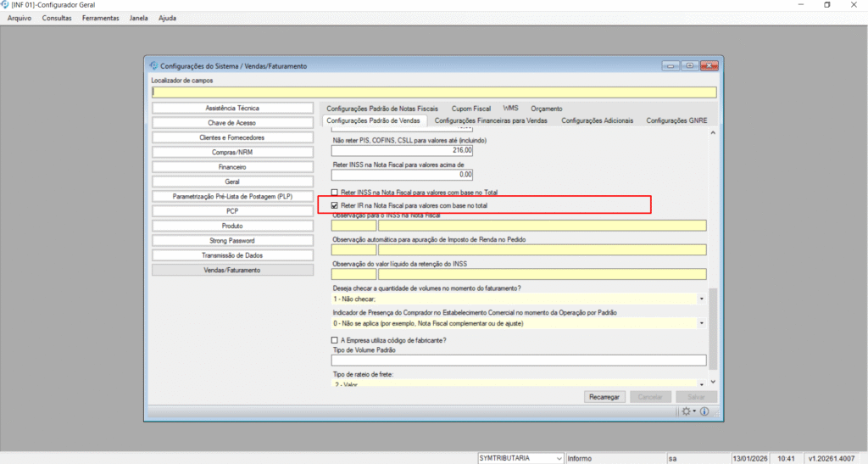The image size is (868, 464).
Task: Focus the Localizador de campos search field
Action: click(x=434, y=92)
